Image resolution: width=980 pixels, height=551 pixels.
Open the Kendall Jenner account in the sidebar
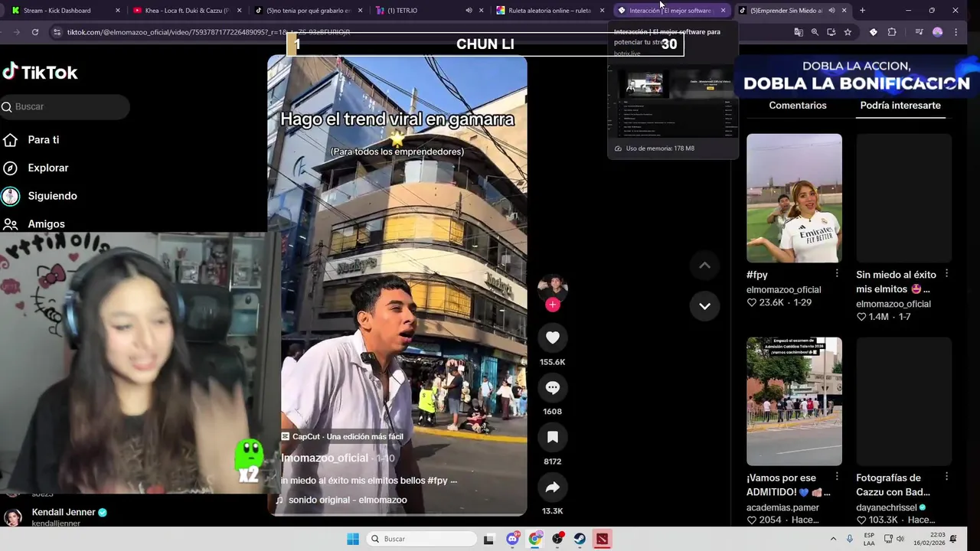tap(57, 517)
